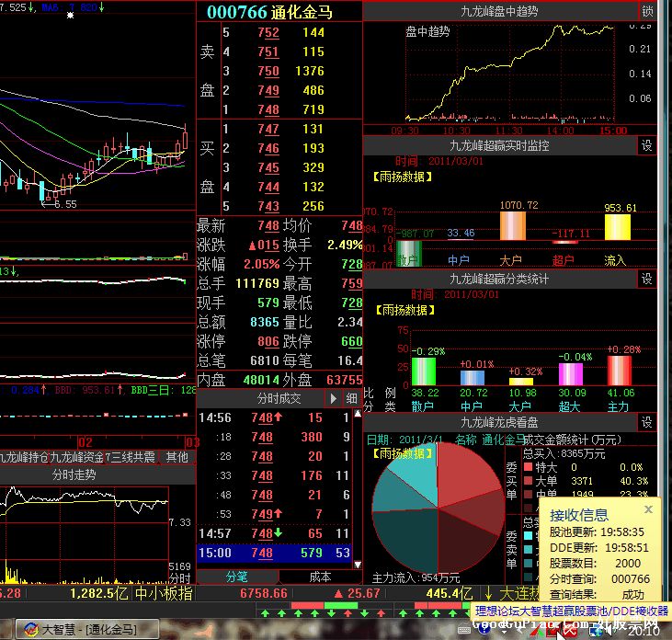This screenshot has width=672, height=640.
Task: Click buy level 1 price 747
Action: (268, 129)
